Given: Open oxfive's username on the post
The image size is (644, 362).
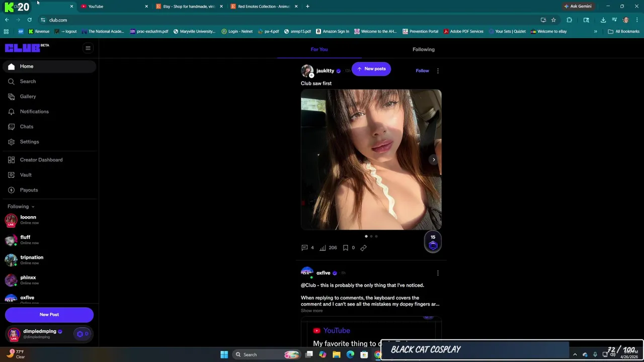Looking at the screenshot, I should coord(323,273).
